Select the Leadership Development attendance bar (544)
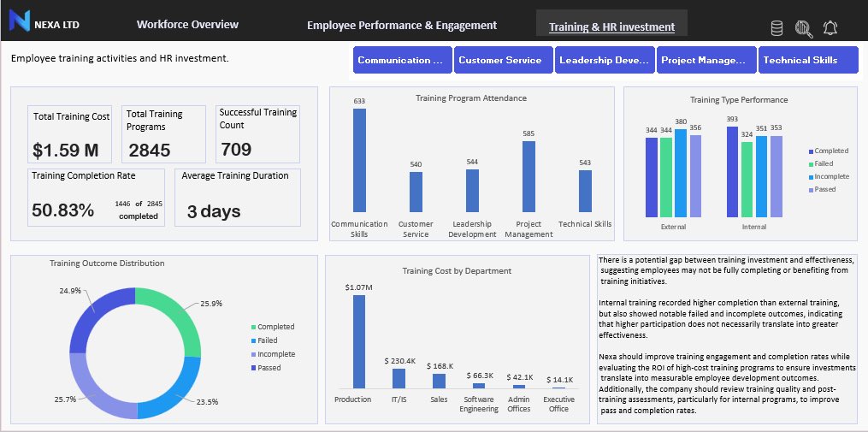868x432 pixels. coord(472,191)
